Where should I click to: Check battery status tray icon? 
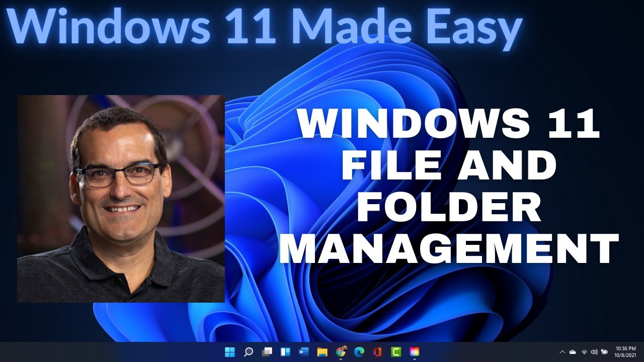tap(605, 352)
